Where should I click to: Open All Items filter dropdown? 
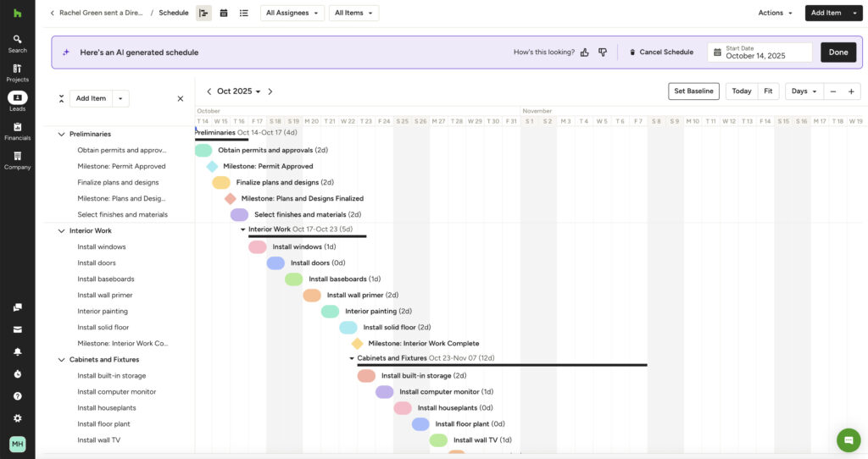(353, 13)
